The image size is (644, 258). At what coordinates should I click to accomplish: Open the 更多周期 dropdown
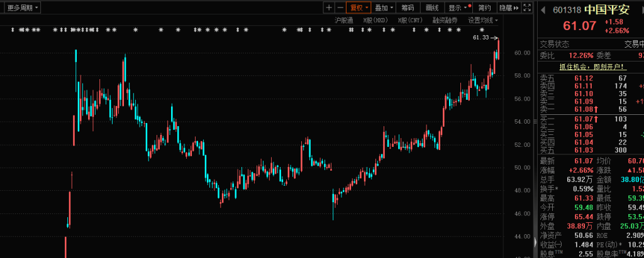click(x=23, y=8)
